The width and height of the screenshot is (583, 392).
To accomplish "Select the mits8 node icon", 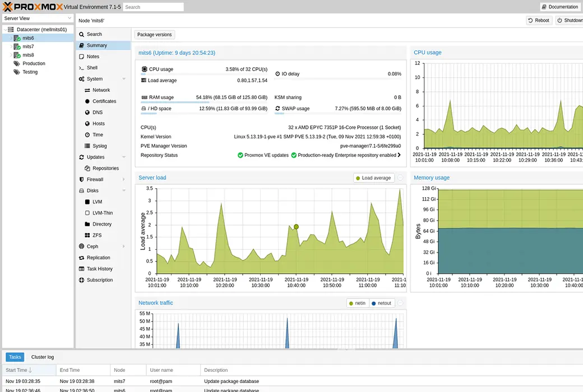I will tap(17, 55).
